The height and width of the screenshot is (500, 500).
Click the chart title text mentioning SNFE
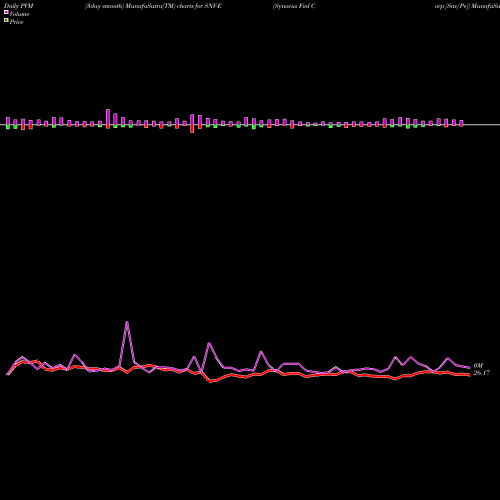(153, 6)
